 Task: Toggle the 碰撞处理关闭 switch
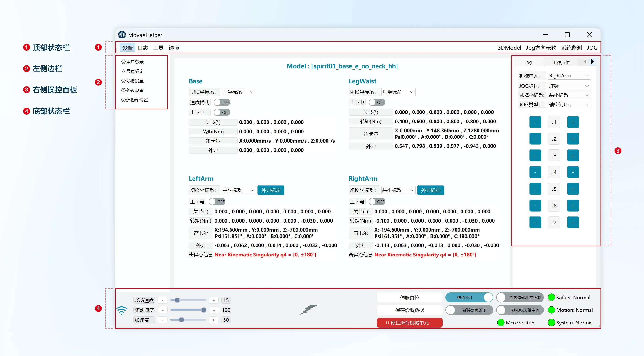tap(469, 310)
